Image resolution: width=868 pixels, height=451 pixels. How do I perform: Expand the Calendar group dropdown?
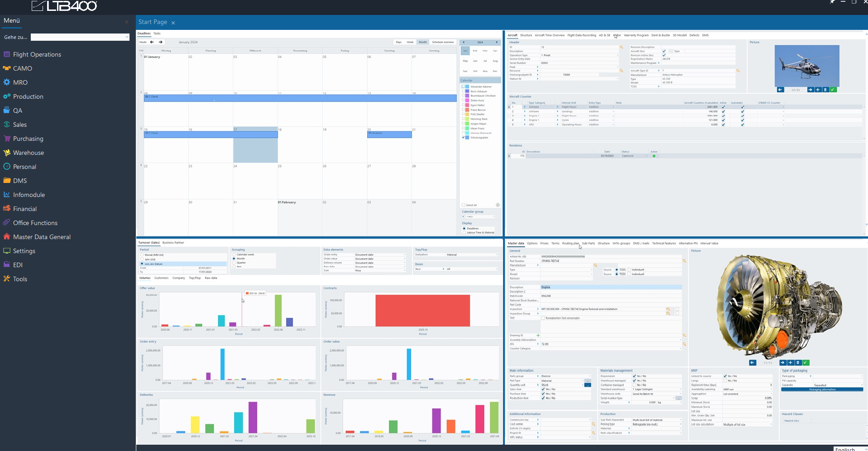point(493,216)
